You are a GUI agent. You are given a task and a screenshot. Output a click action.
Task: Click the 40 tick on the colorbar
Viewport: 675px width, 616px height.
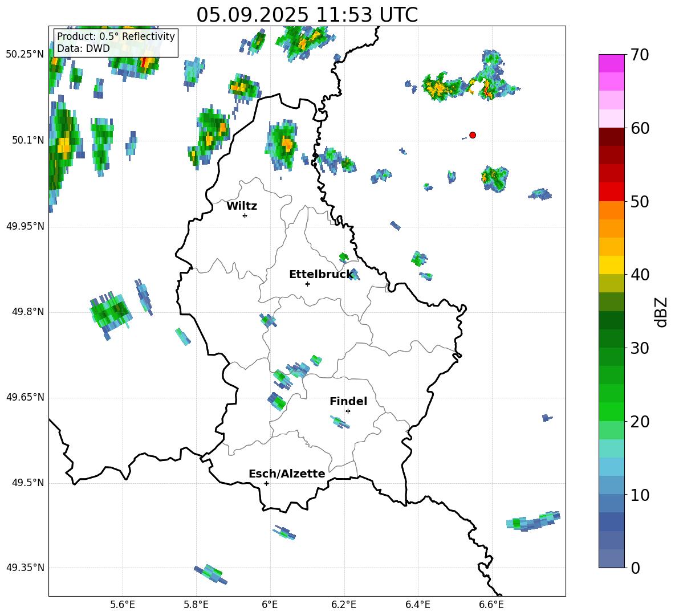pos(640,275)
